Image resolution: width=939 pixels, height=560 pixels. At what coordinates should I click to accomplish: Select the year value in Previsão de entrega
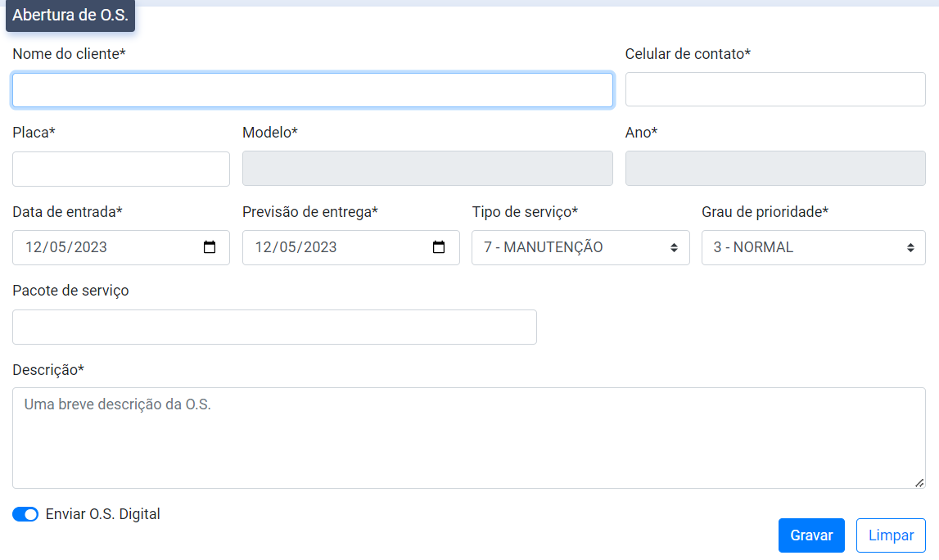click(319, 247)
